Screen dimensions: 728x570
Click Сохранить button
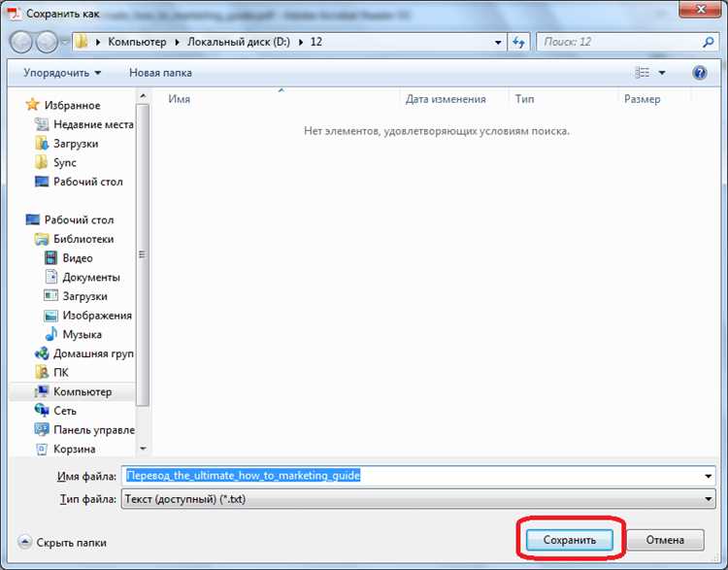(569, 540)
